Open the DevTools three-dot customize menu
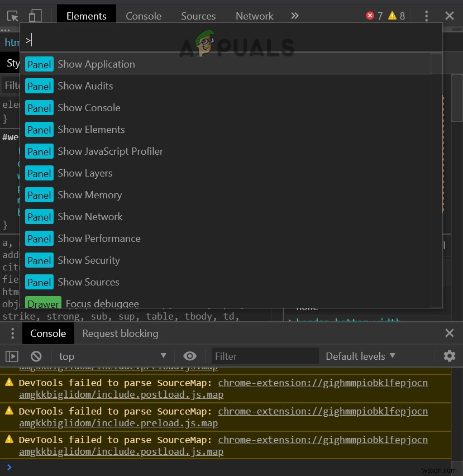 coord(426,16)
